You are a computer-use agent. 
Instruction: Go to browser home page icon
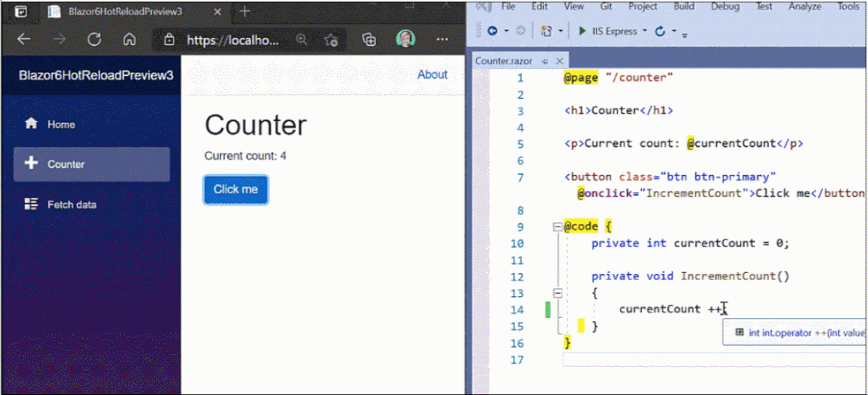coord(129,39)
